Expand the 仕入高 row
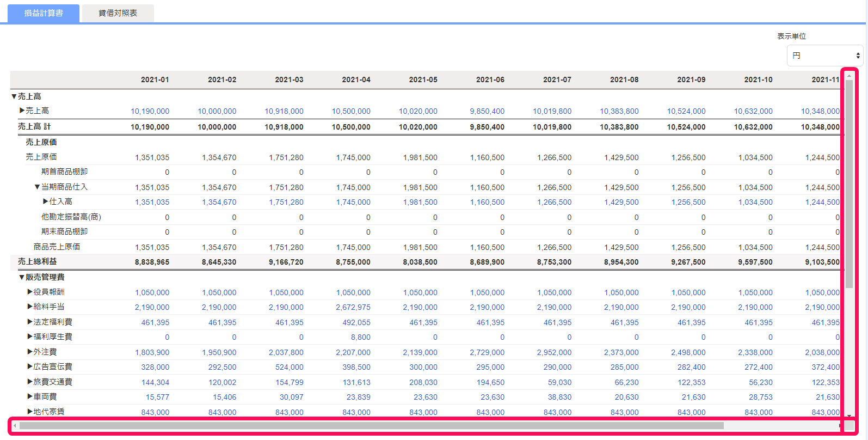 (46, 201)
